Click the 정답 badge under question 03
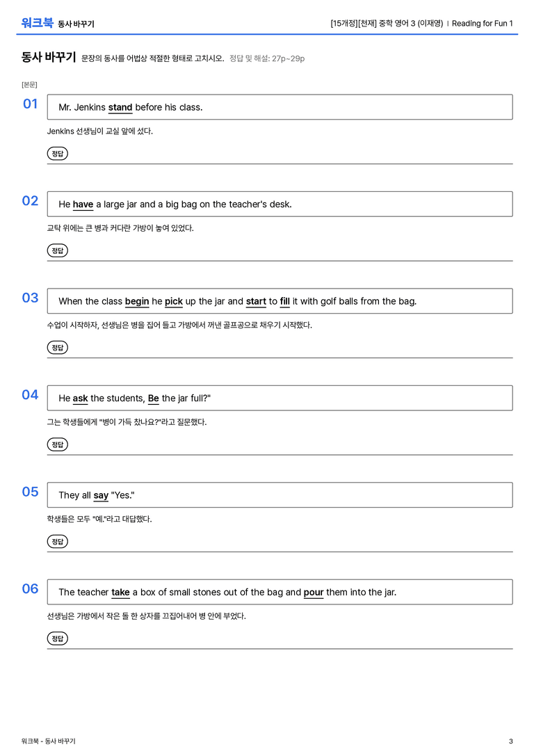The height and width of the screenshot is (756, 534). (57, 347)
